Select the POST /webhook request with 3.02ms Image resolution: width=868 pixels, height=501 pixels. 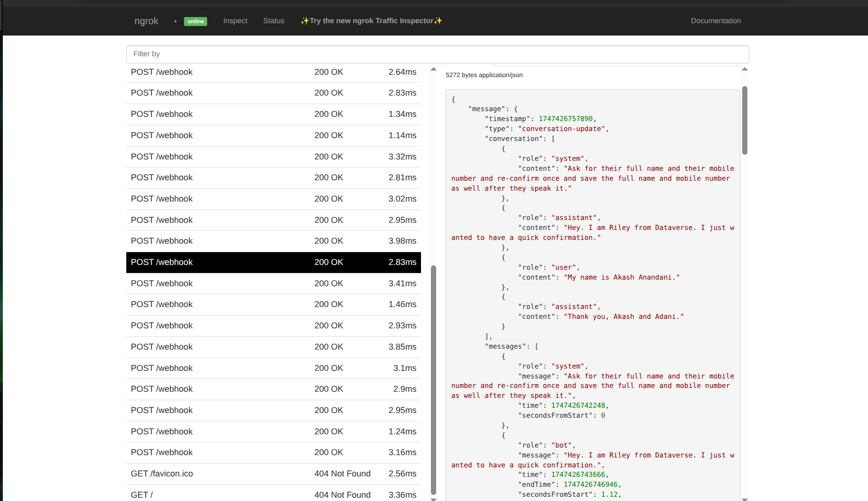[x=273, y=199]
